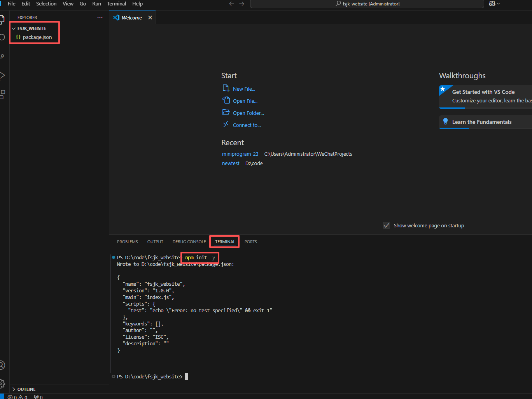This screenshot has width=532, height=399.
Task: Open forwarded ports status bar indicator
Action: [38, 397]
